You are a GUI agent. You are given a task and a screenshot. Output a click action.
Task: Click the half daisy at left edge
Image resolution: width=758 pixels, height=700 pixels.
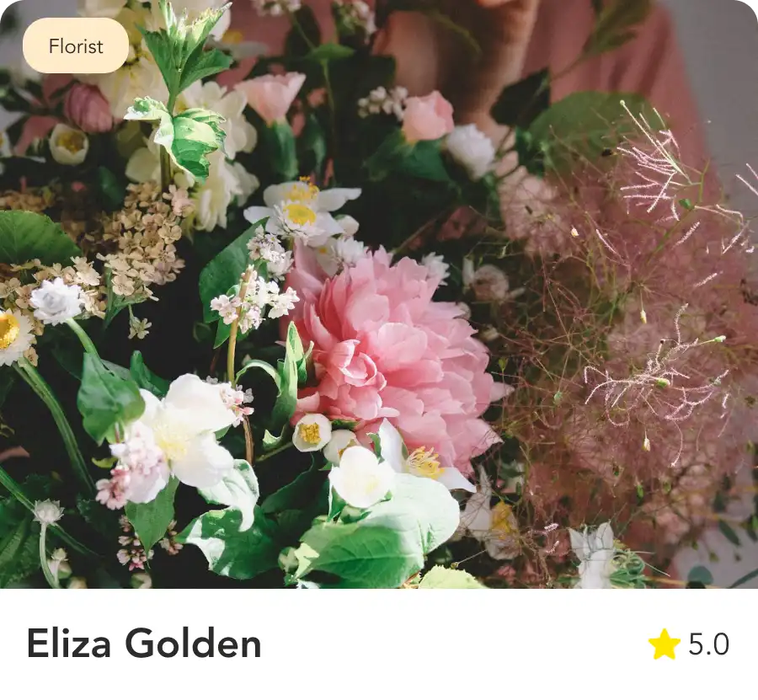pyautogui.click(x=13, y=336)
